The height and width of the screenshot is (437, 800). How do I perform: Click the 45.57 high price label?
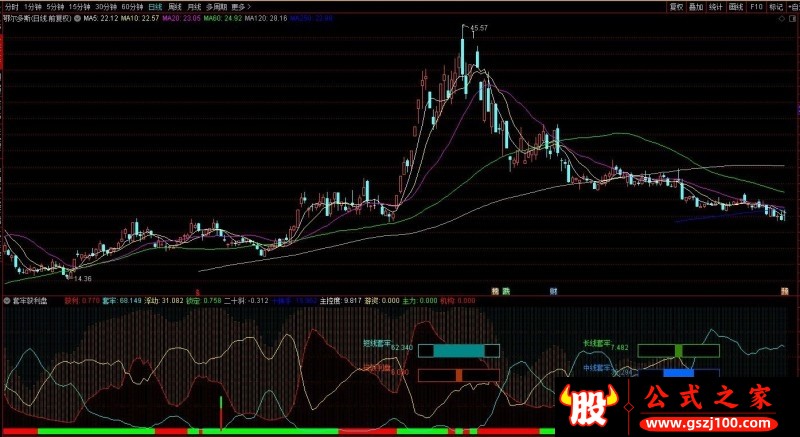tap(479, 28)
